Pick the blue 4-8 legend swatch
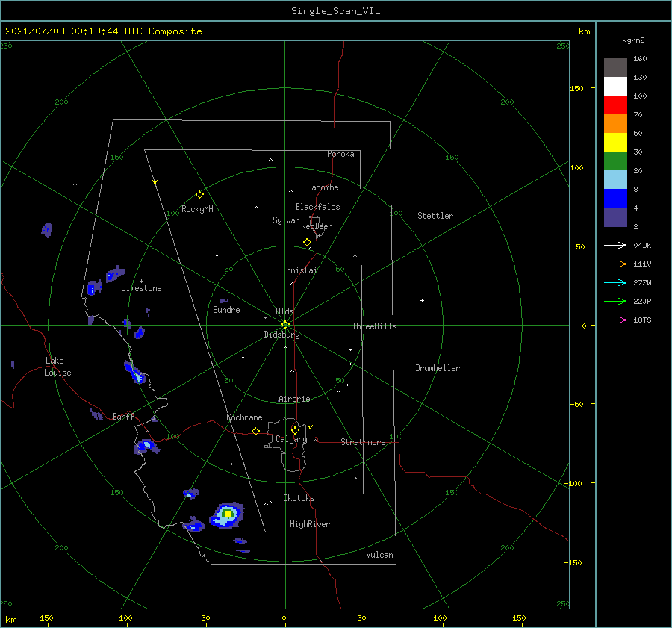Image resolution: width=672 pixels, height=628 pixels. pyautogui.click(x=615, y=199)
